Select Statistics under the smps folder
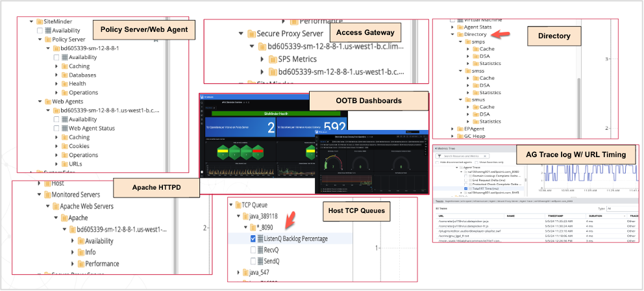This screenshot has width=644, height=291. pyautogui.click(x=489, y=64)
